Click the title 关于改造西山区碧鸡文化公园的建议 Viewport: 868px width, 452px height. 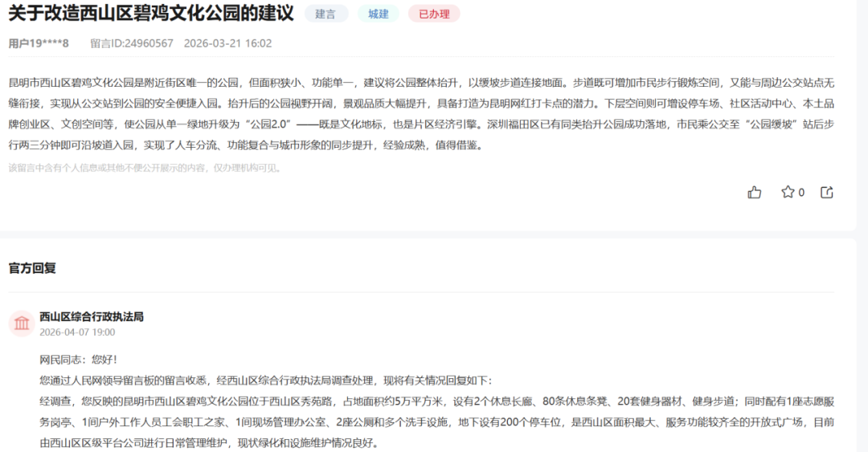pyautogui.click(x=150, y=14)
